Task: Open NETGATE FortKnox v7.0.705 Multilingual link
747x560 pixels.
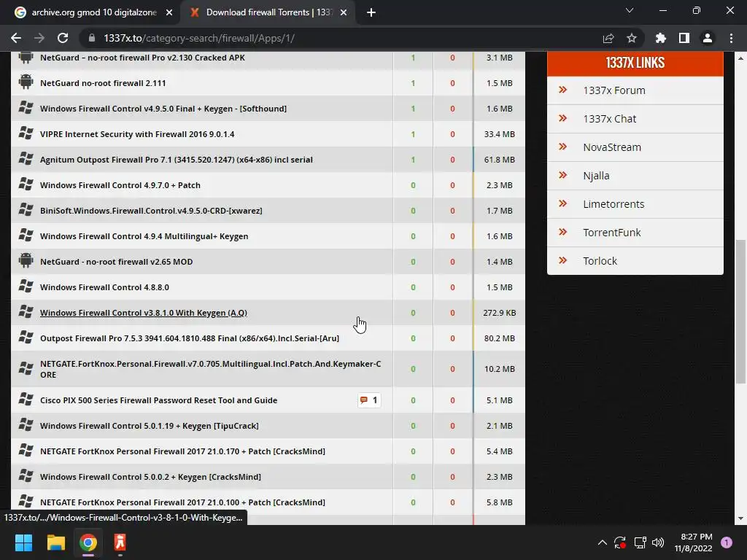Action: (211, 369)
